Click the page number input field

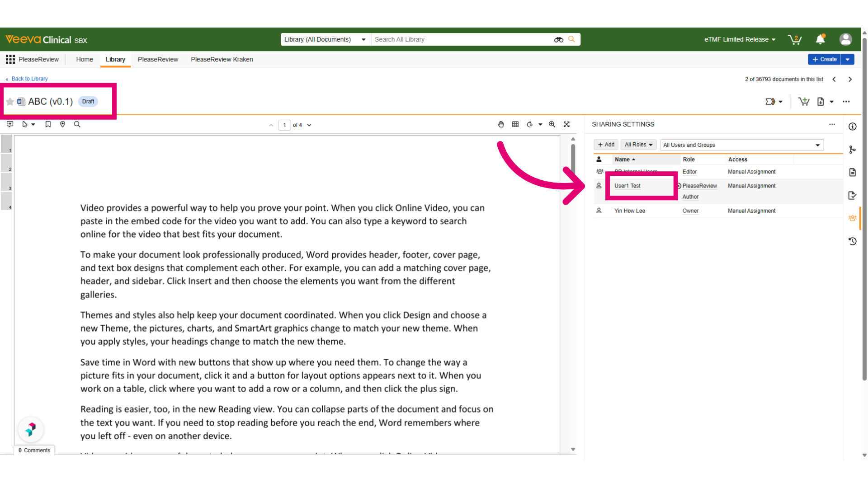284,125
